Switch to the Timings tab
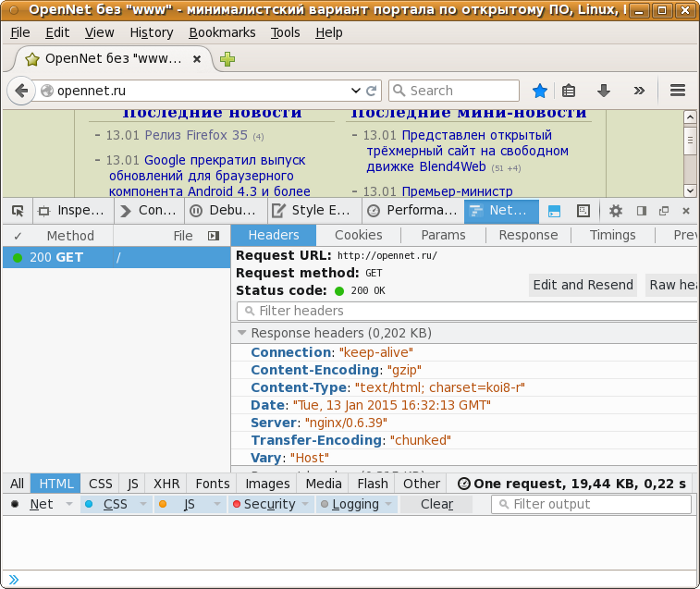 click(612, 235)
